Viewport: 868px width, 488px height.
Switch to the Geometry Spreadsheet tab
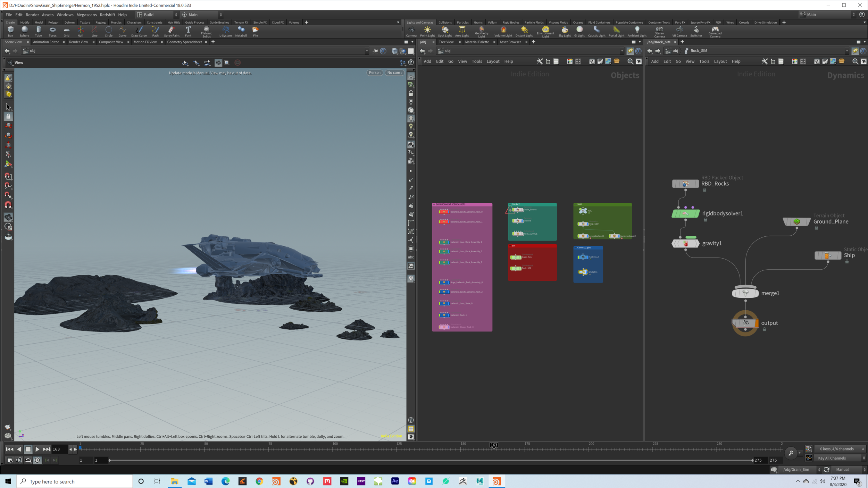point(184,42)
